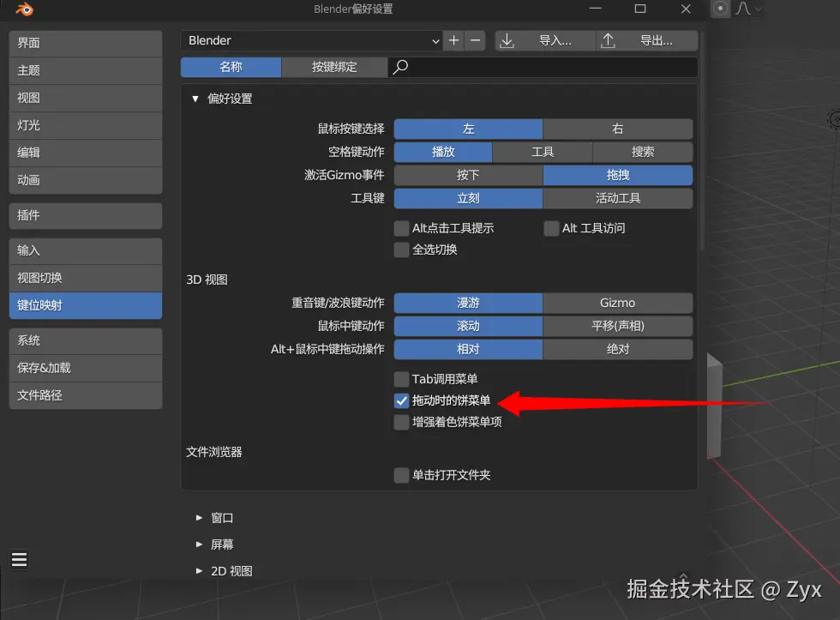
Task: Set grave accent action to Gizmo
Action: coord(618,303)
